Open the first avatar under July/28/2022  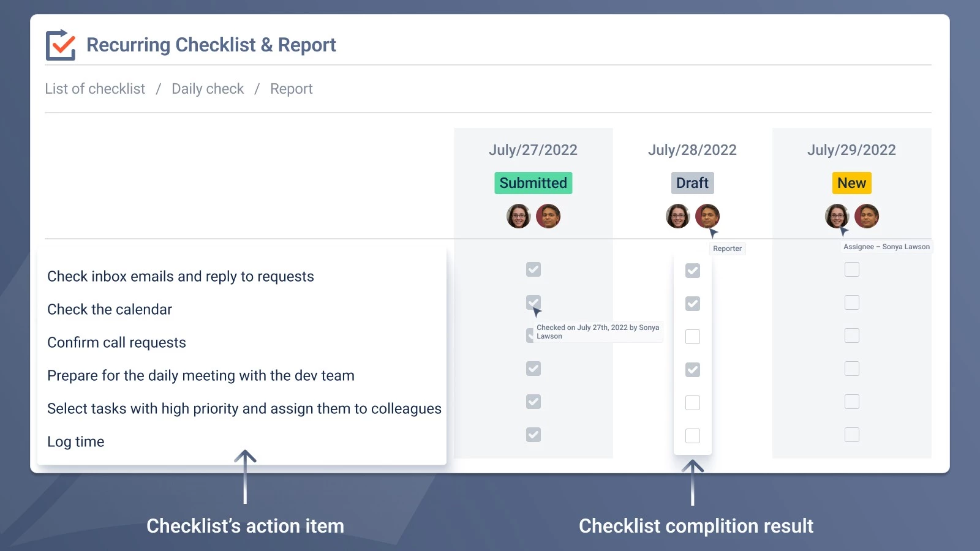(677, 216)
